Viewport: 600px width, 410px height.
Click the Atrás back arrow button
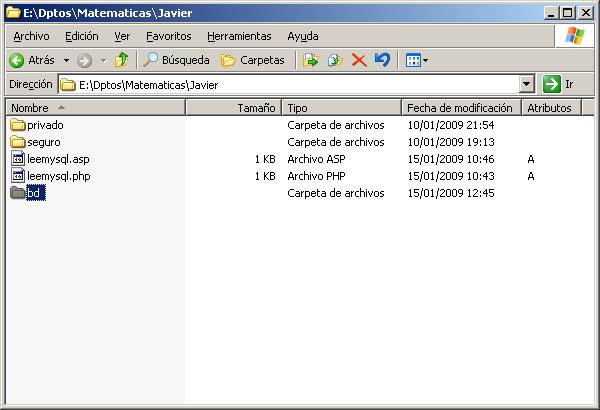point(32,60)
